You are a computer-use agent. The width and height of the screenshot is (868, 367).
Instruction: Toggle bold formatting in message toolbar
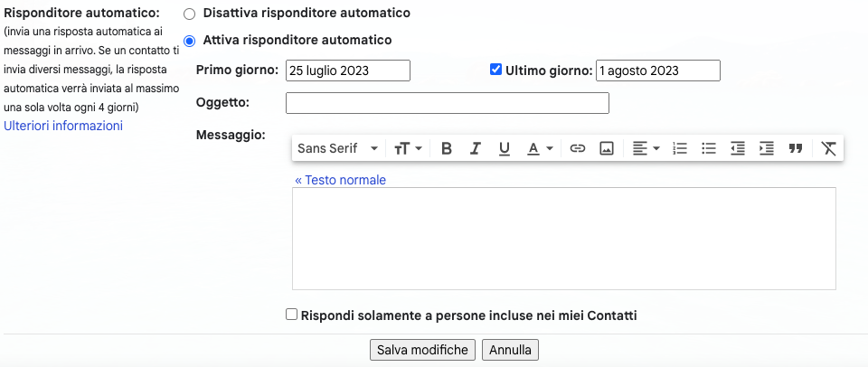[x=447, y=148]
